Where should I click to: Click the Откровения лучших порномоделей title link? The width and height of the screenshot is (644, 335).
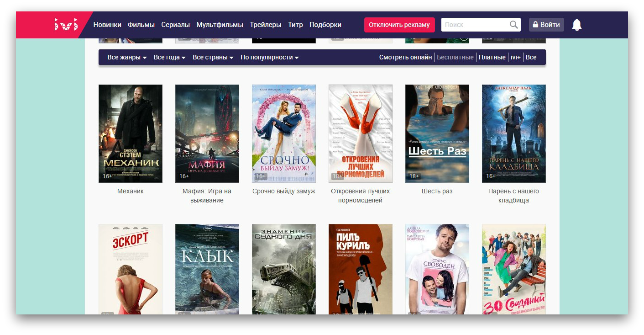(x=361, y=196)
